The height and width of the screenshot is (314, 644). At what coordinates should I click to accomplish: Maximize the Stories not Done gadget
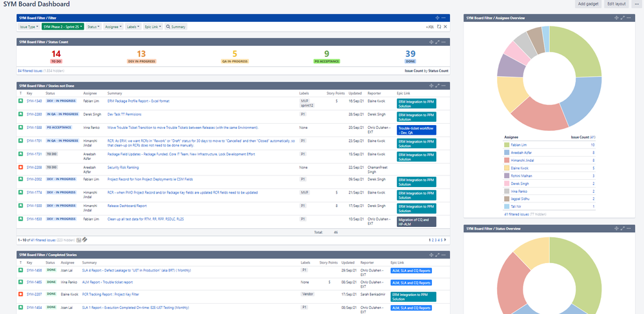point(438,86)
